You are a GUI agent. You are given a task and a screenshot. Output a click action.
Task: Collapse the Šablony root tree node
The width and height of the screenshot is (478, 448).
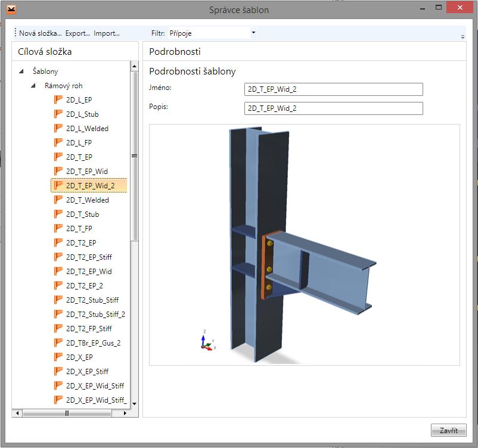coord(21,71)
